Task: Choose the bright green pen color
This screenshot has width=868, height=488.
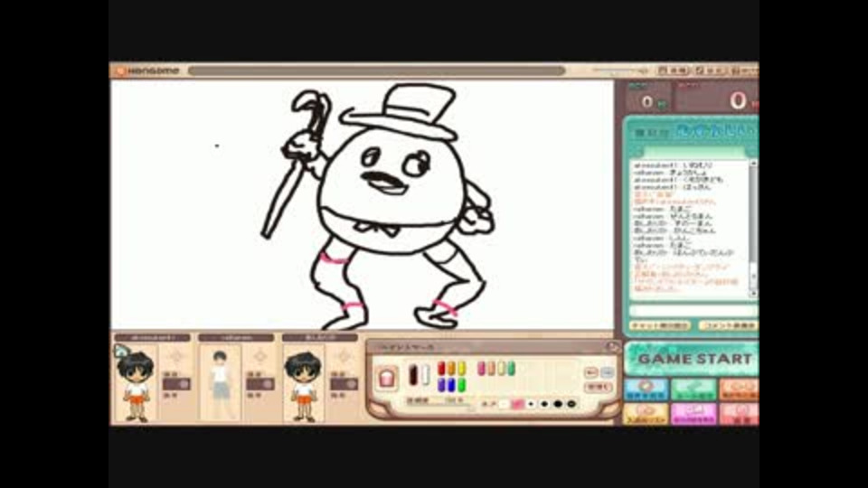Action: coord(461,385)
